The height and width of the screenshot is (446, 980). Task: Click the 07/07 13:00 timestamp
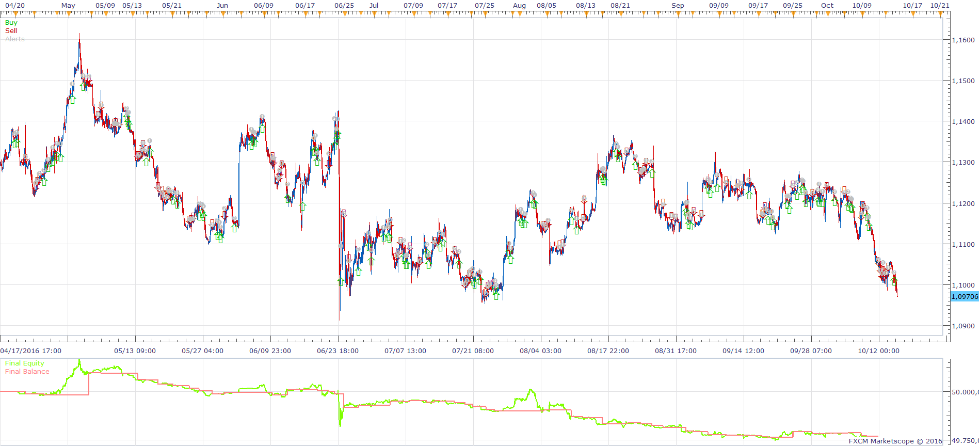[x=406, y=351]
